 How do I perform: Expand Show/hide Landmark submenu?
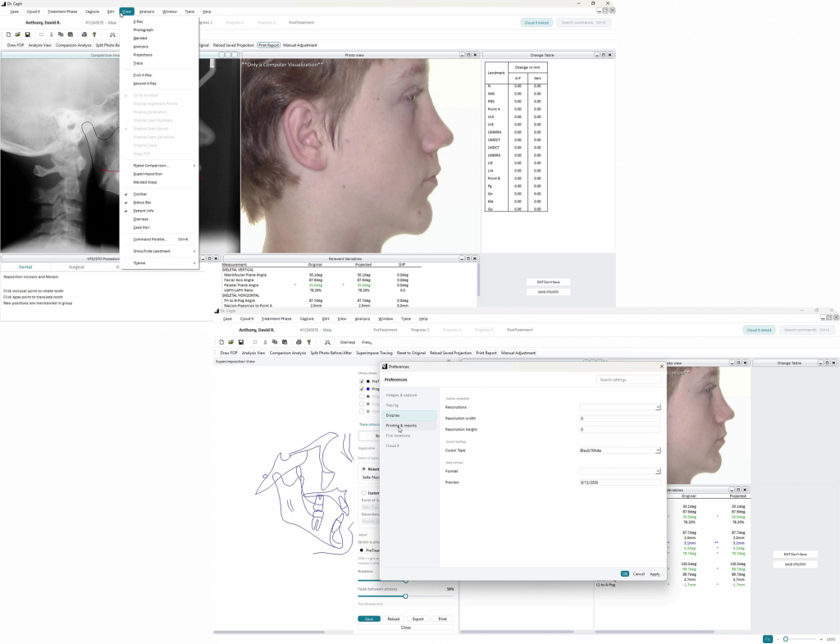(159, 251)
